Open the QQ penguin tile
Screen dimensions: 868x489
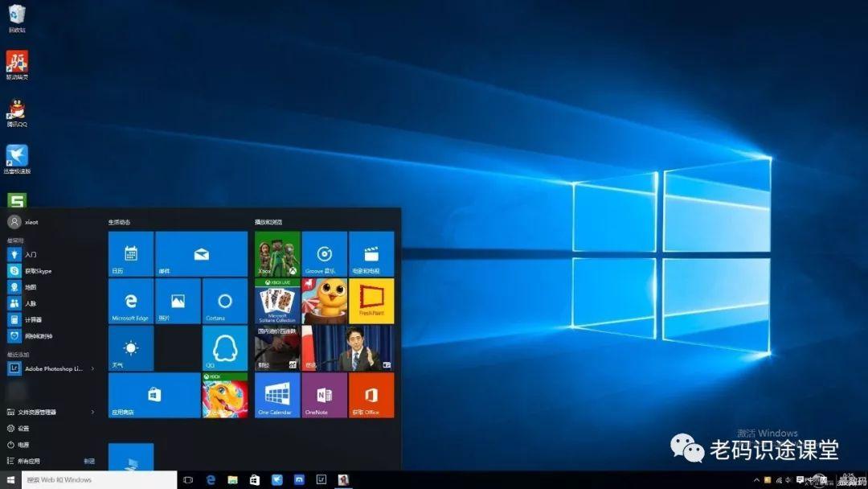(x=224, y=347)
